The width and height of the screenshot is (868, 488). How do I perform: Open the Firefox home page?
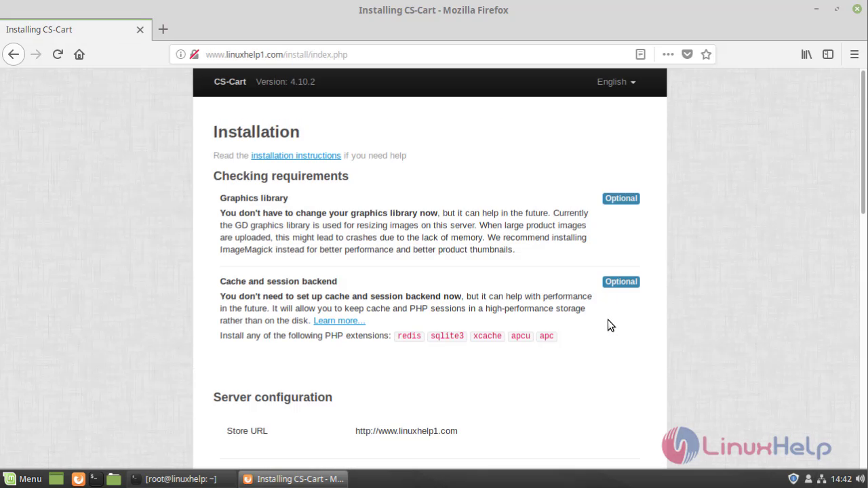tap(79, 54)
